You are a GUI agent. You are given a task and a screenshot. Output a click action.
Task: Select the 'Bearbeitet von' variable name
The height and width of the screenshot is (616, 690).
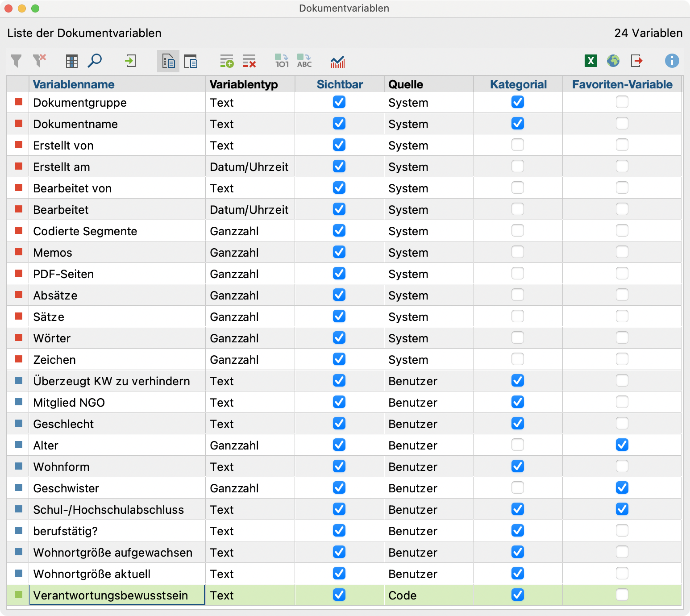coord(72,188)
